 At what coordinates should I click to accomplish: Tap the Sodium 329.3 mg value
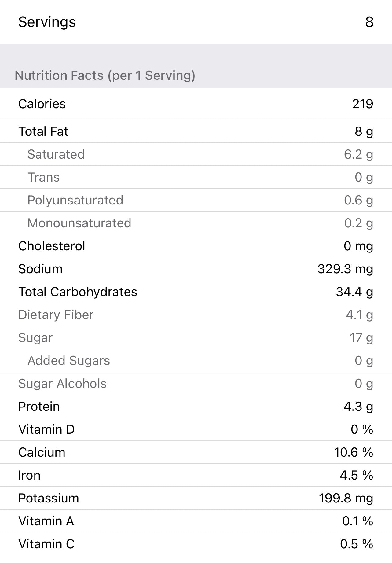(x=345, y=269)
